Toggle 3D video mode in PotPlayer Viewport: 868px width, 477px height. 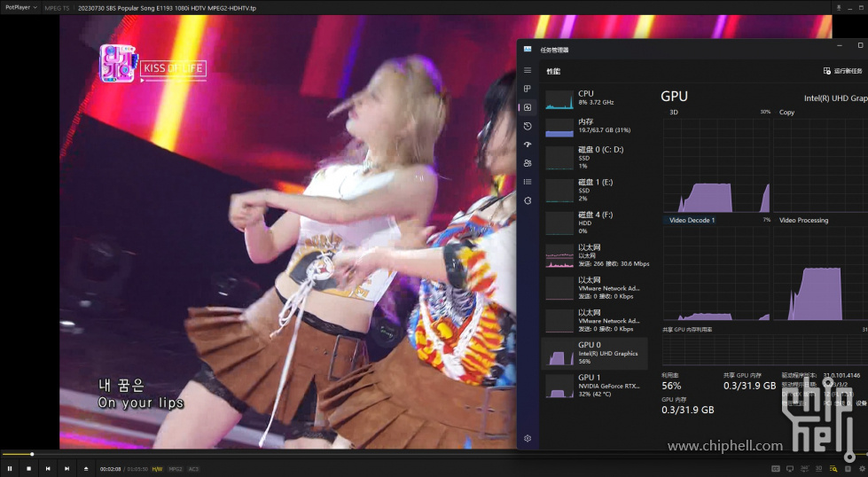click(x=818, y=469)
